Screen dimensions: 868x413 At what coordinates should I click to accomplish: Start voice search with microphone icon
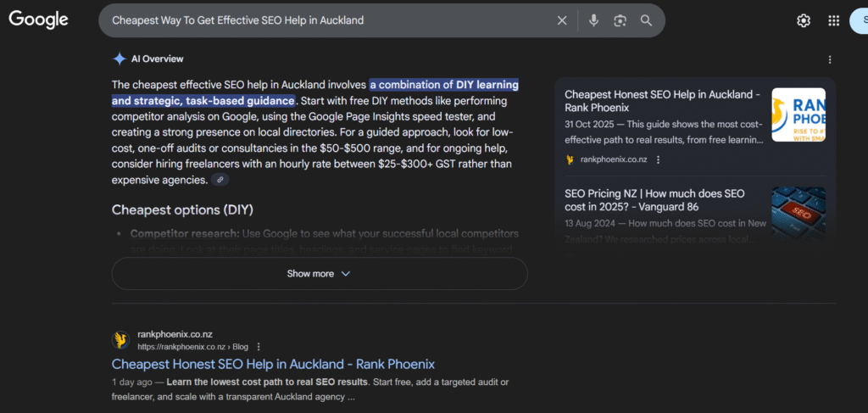click(594, 20)
